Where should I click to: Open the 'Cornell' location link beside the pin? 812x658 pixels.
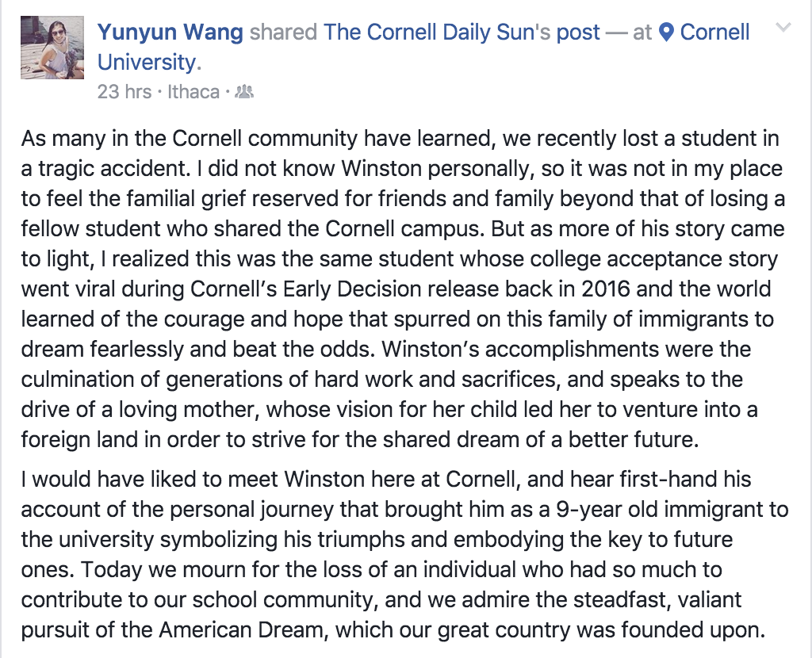click(714, 32)
